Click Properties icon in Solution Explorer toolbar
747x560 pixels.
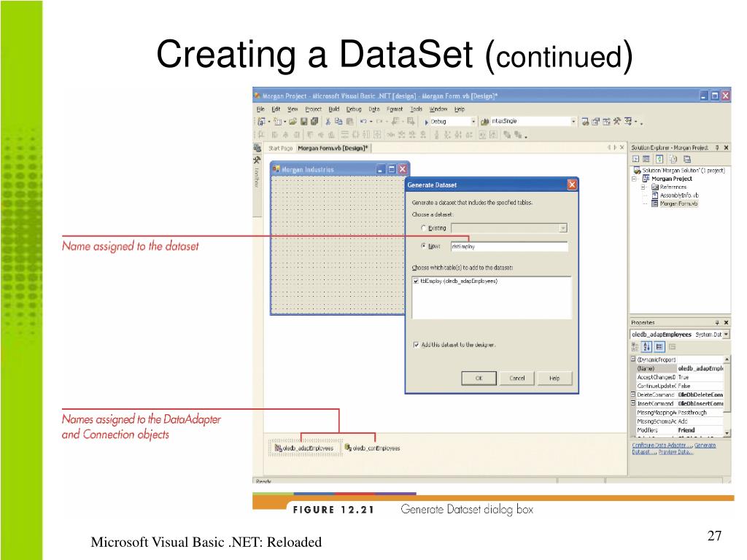point(687,159)
